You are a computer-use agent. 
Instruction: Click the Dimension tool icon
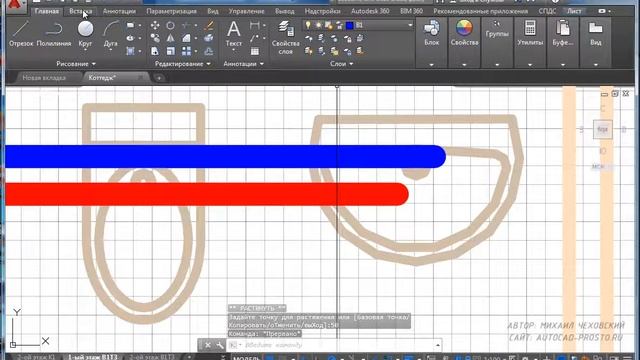point(254,25)
